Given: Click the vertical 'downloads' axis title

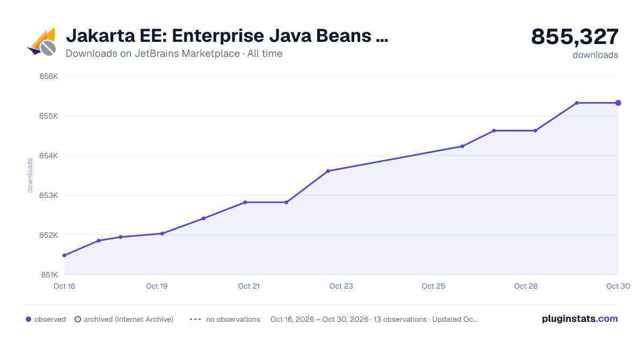Looking at the screenshot, I should 30,175.
